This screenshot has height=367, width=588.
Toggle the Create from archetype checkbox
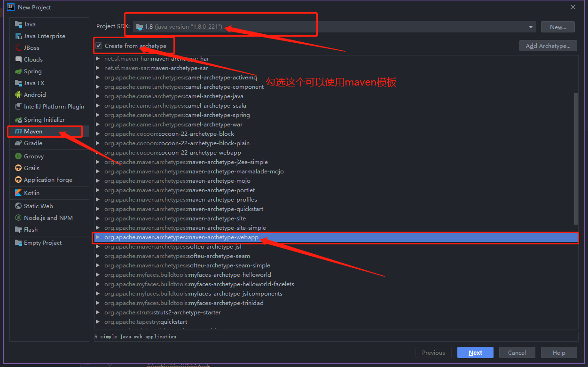click(x=99, y=46)
